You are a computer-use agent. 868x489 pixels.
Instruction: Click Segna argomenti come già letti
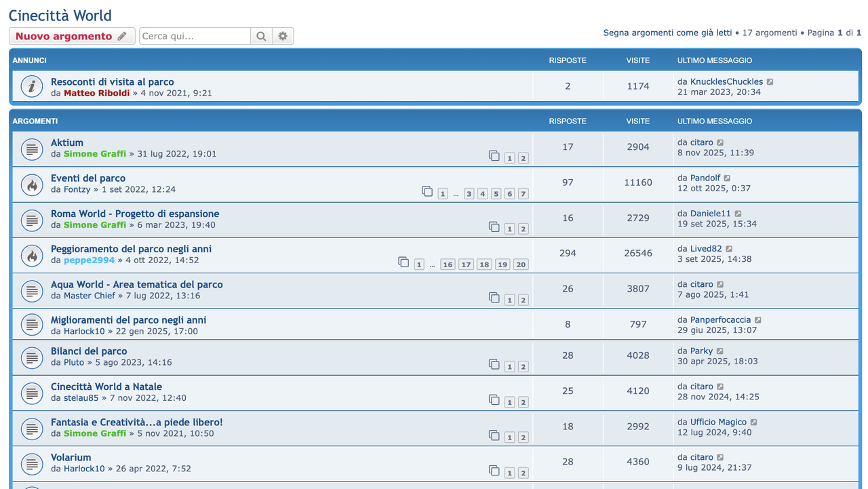click(x=668, y=33)
